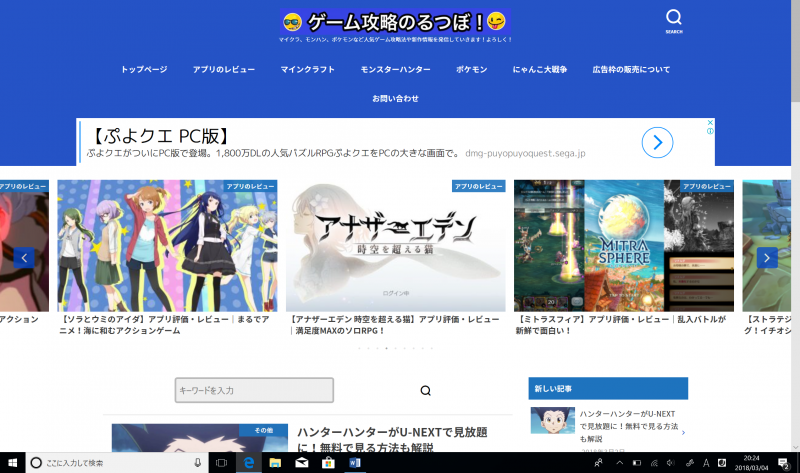Click the Cortana microphone icon
Viewport: 800px width, 473px height.
click(197, 463)
